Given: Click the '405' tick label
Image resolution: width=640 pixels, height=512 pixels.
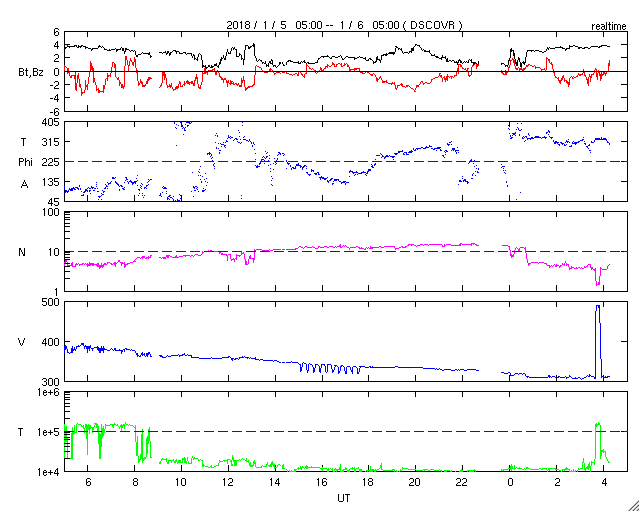Looking at the screenshot, I should 52,122.
